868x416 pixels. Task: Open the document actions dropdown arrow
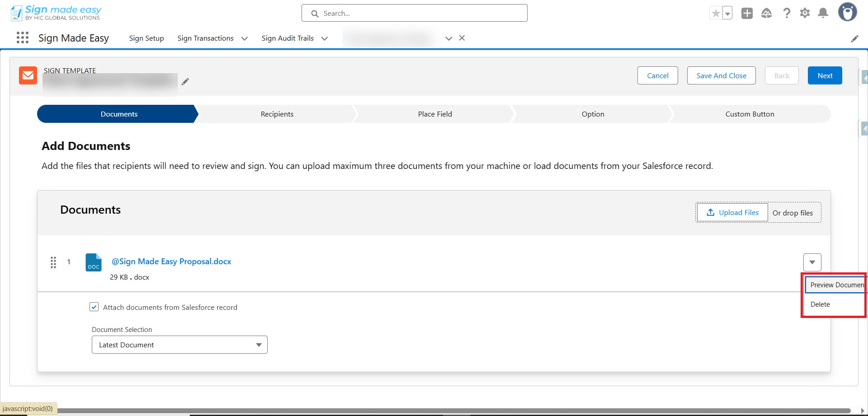(812, 262)
